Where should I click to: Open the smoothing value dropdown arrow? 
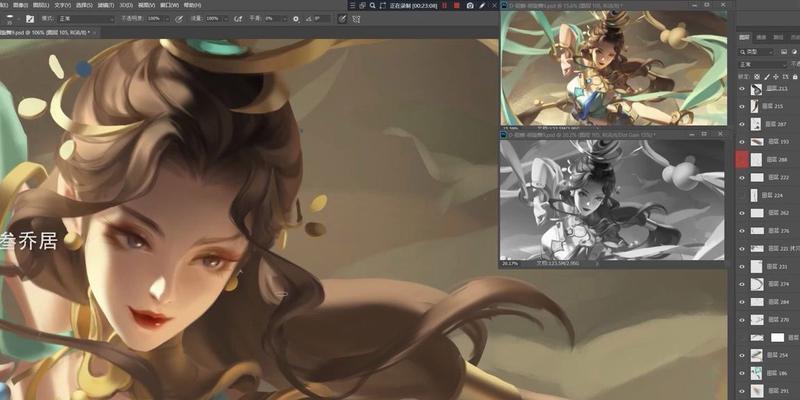coord(284,19)
